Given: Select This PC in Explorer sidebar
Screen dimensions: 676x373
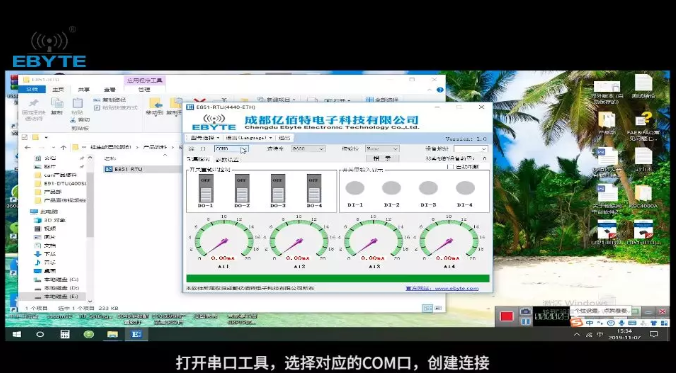Looking at the screenshot, I should tap(44, 211).
